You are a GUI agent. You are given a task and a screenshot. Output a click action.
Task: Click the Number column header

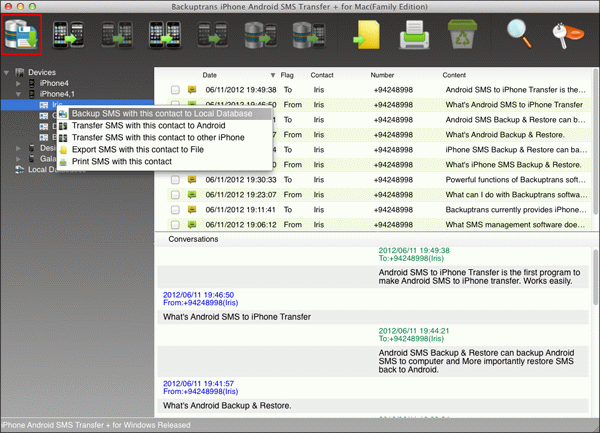pos(382,75)
